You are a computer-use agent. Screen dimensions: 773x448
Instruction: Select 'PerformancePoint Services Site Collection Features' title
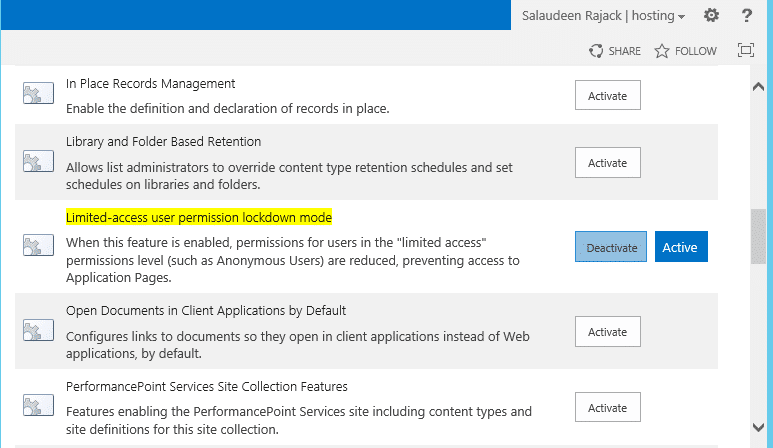tap(207, 386)
